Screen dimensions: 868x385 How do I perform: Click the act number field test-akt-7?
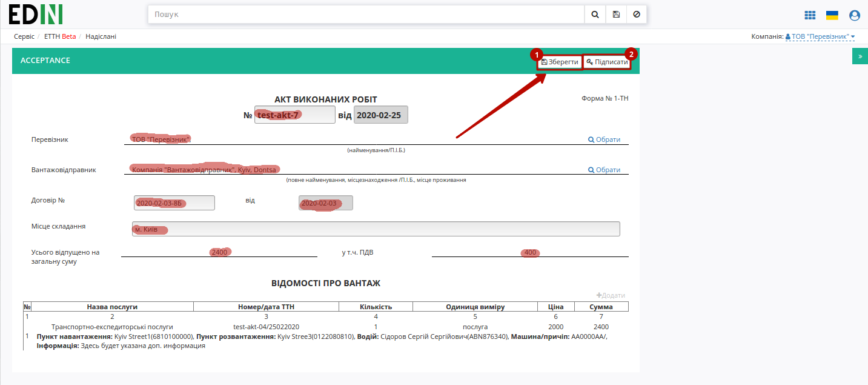click(295, 115)
